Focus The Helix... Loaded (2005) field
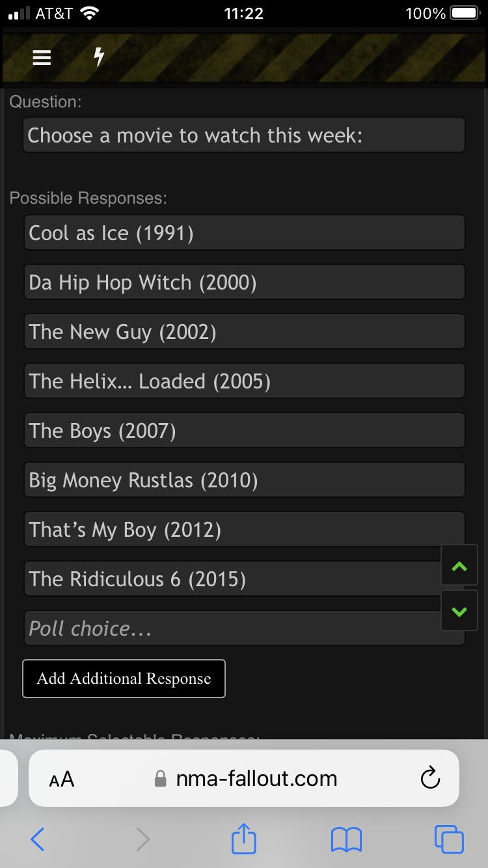Screen dimensions: 488x868 [244, 381]
